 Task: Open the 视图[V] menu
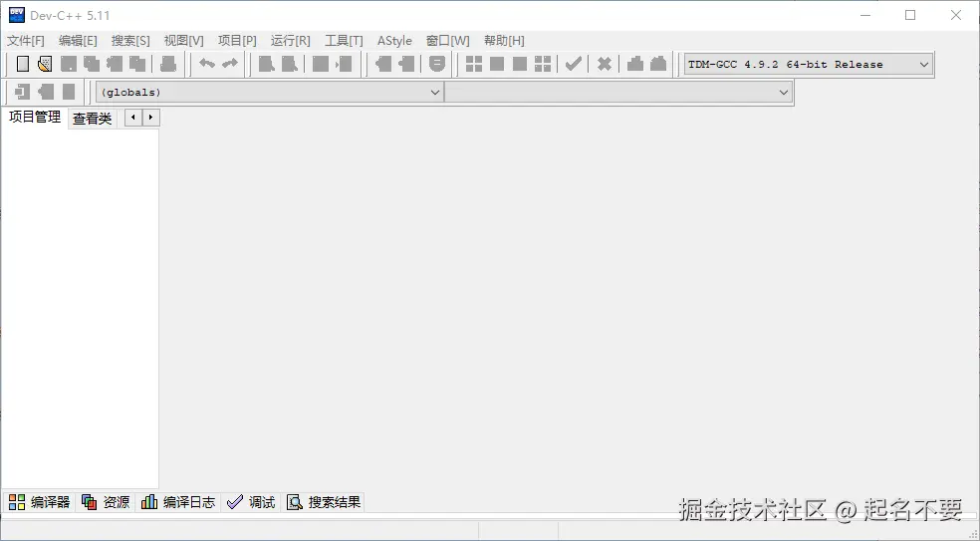pos(183,41)
